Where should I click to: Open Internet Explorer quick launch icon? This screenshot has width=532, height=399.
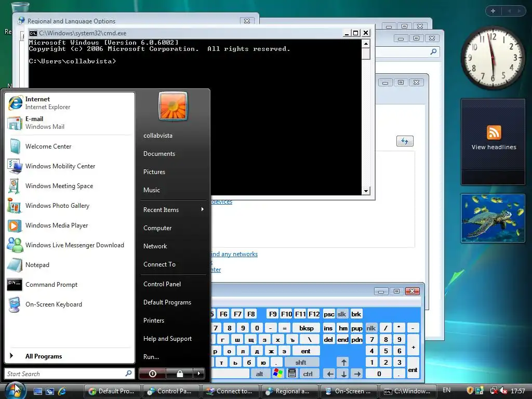pos(62,391)
